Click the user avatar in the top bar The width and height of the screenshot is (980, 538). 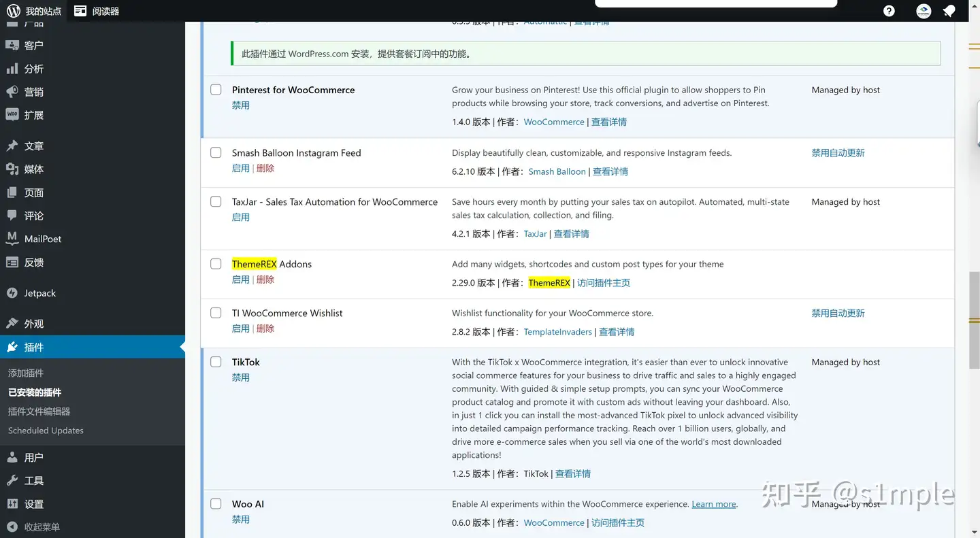point(924,11)
